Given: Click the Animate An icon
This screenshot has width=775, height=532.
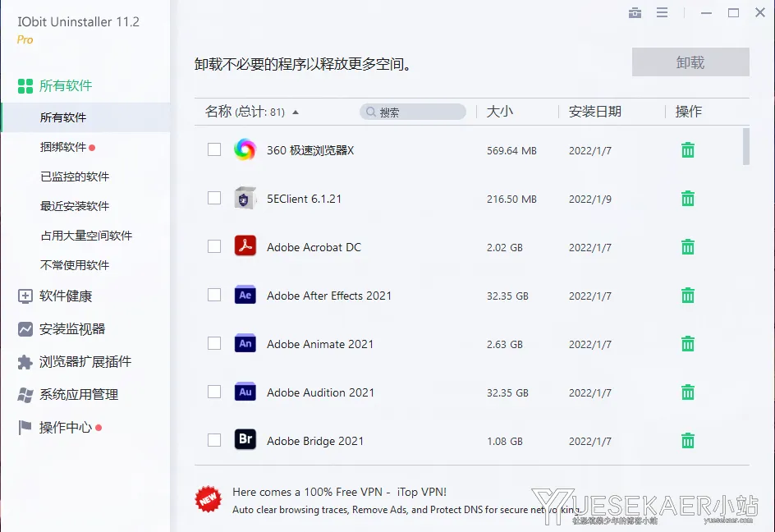Looking at the screenshot, I should [245, 343].
